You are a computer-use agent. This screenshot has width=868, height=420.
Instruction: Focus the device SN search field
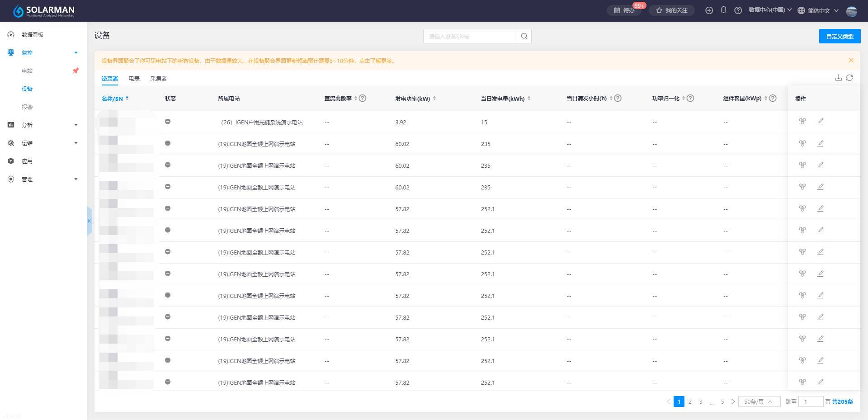(470, 36)
